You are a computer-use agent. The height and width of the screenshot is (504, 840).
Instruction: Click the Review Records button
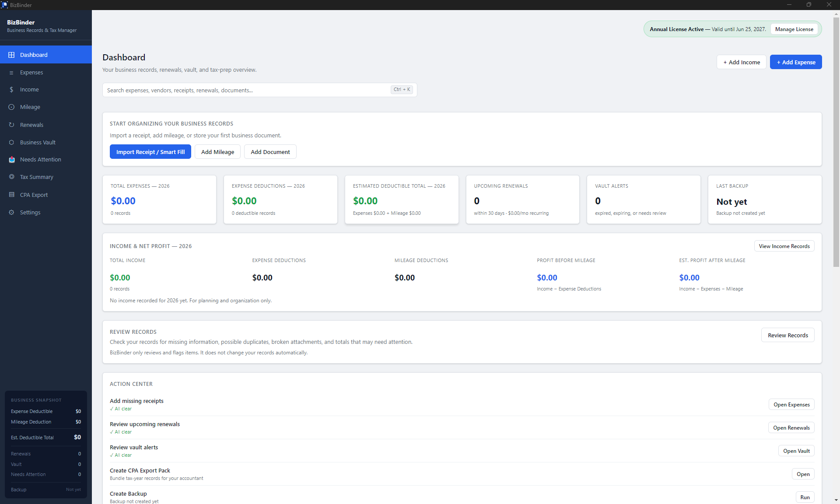pos(787,335)
